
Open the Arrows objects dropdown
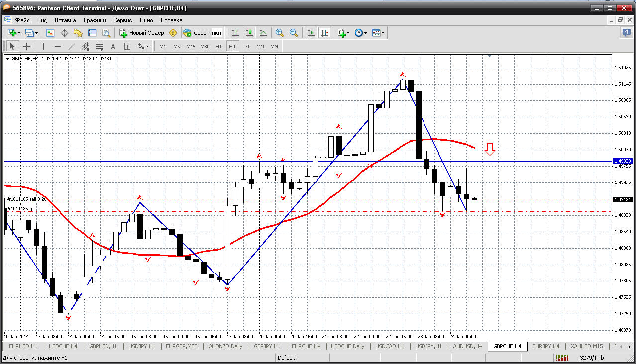(x=143, y=46)
